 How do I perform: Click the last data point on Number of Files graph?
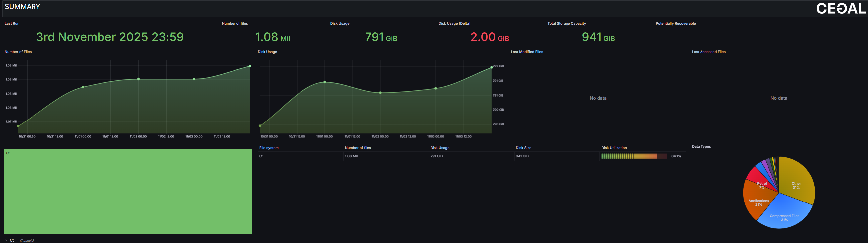point(250,66)
